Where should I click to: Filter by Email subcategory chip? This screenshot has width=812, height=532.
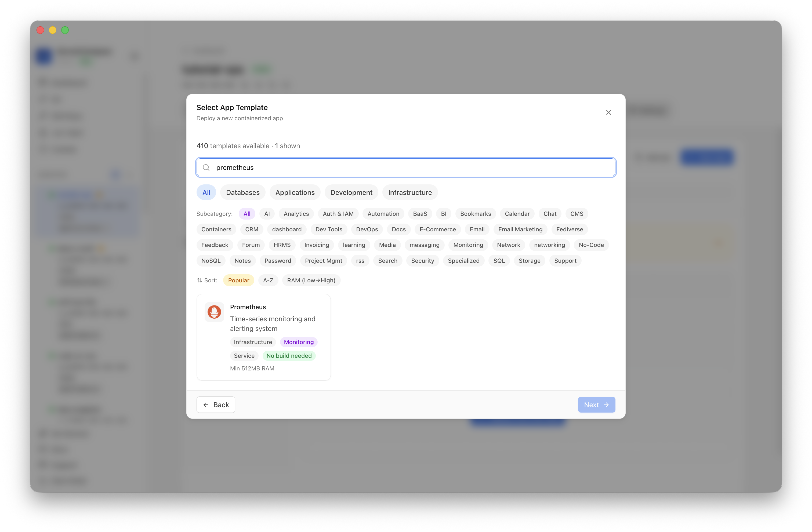477,229
